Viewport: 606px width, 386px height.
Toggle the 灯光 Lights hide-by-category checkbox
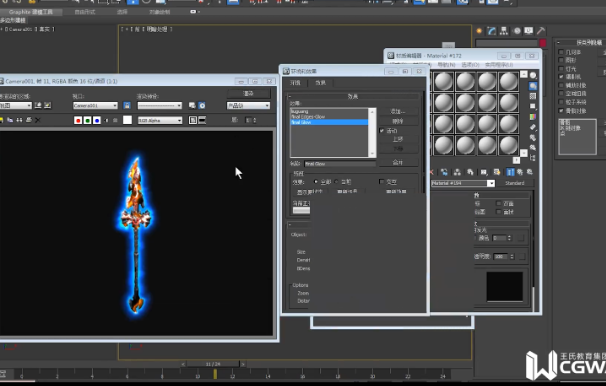click(561, 69)
